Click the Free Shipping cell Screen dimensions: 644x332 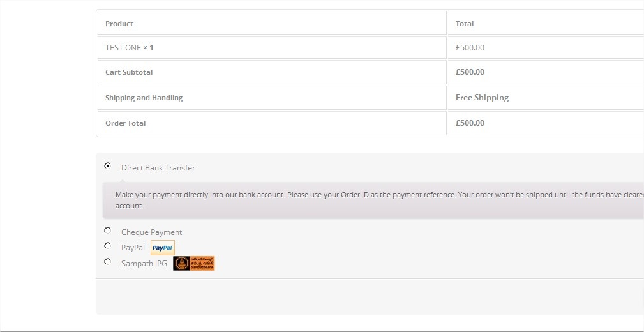tap(546, 98)
